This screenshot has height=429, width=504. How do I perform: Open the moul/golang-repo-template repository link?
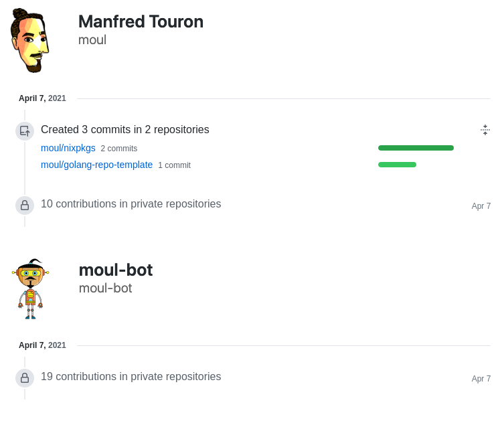point(96,165)
